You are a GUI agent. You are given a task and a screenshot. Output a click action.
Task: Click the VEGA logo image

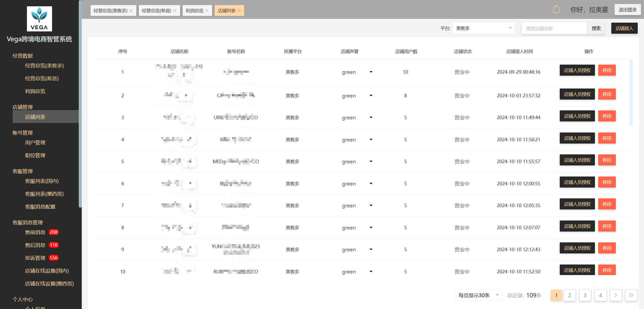coord(39,19)
